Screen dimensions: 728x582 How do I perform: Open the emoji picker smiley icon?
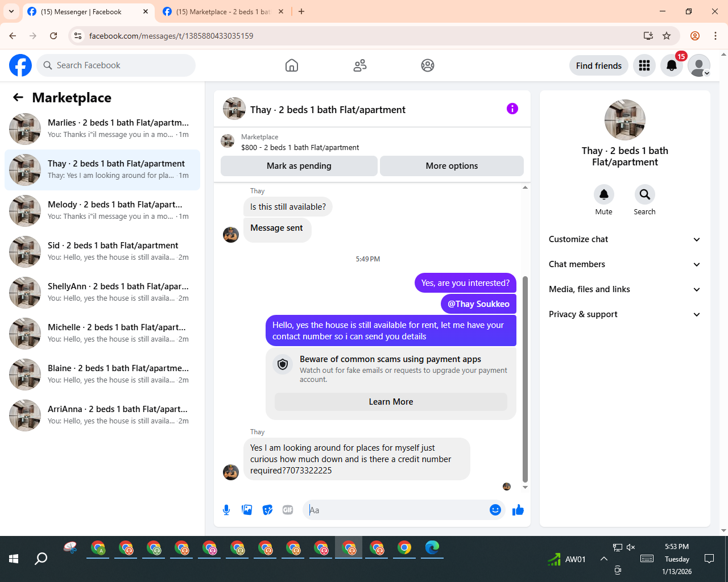495,510
